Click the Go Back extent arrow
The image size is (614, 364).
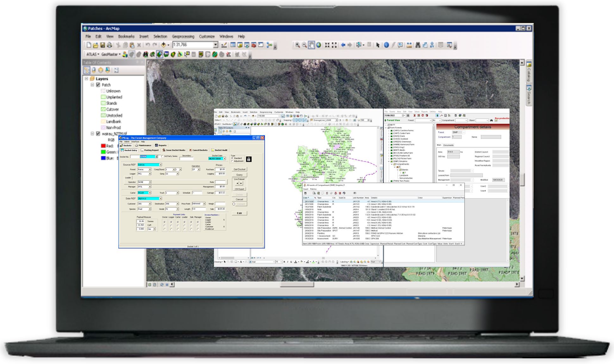tap(343, 45)
